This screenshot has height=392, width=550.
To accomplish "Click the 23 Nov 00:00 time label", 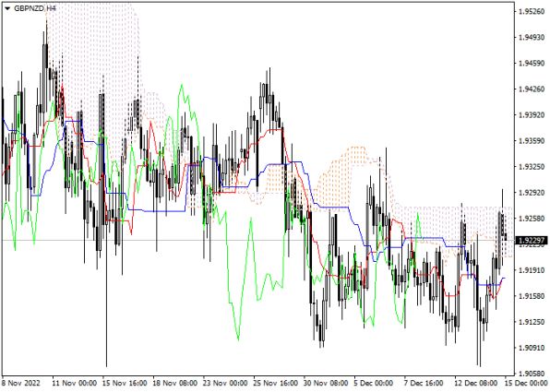I will [x=226, y=383].
